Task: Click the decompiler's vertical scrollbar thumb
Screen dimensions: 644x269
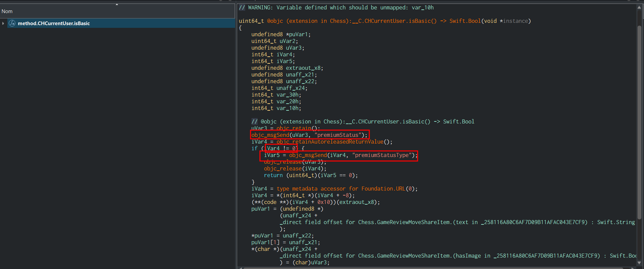Action: coord(639,121)
